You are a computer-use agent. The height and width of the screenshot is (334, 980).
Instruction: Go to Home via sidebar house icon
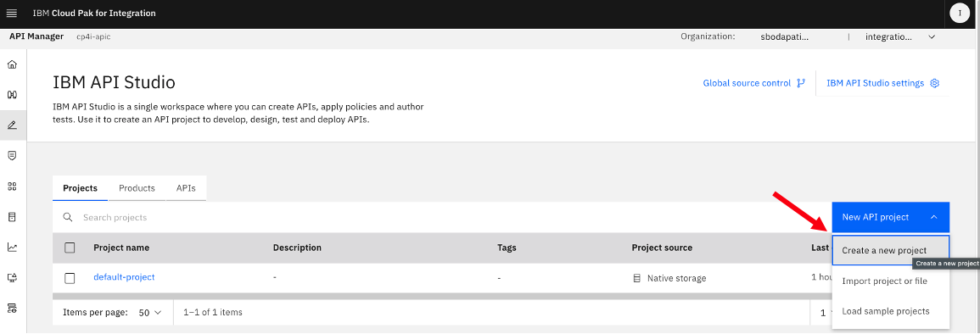pyautogui.click(x=12, y=64)
